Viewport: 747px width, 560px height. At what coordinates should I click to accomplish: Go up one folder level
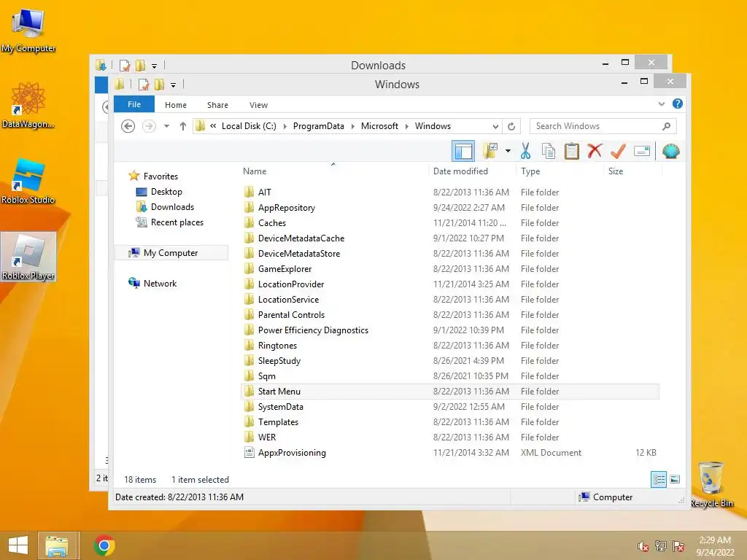(183, 126)
